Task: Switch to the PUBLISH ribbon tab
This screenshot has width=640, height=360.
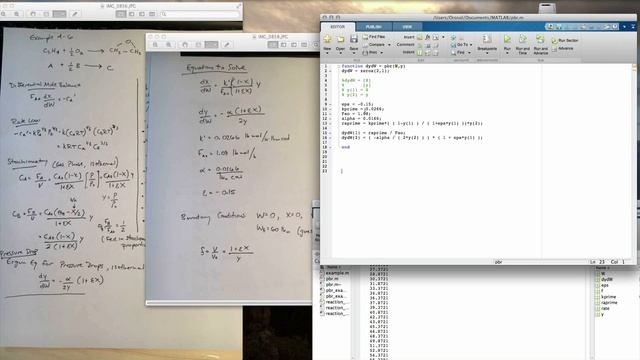Action: point(373,27)
